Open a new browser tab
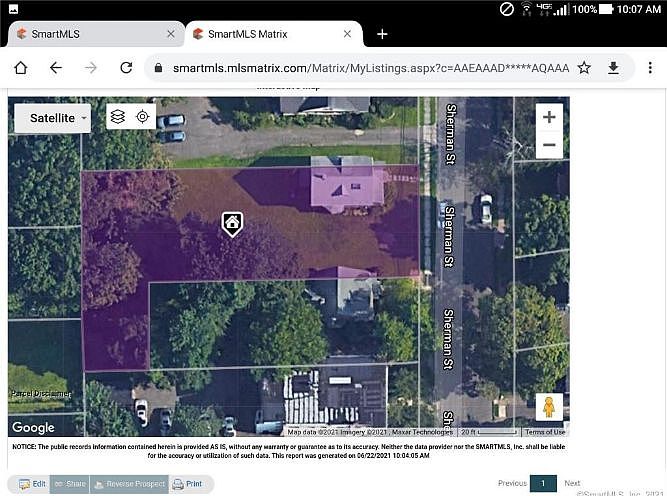667x496 pixels. click(x=382, y=34)
